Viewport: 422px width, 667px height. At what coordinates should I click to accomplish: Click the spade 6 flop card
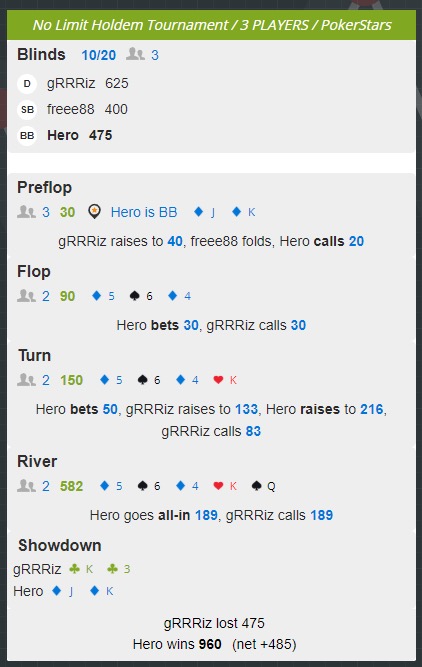click(x=141, y=296)
